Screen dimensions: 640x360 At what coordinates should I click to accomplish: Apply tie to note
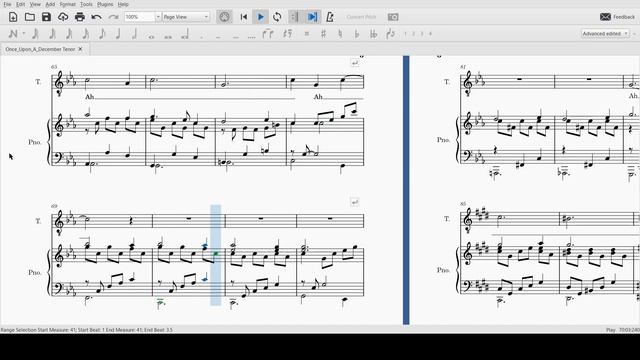[x=268, y=34]
